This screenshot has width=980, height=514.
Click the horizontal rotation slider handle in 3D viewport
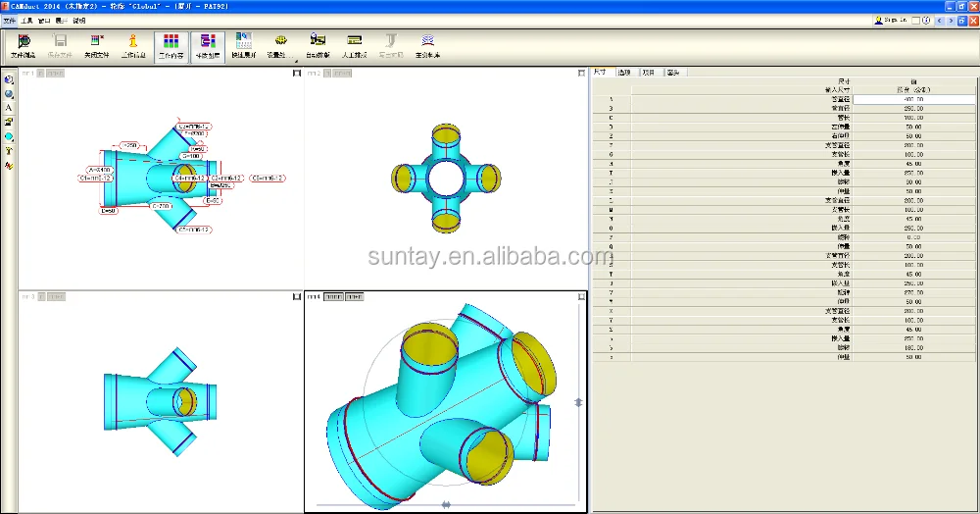click(x=446, y=504)
